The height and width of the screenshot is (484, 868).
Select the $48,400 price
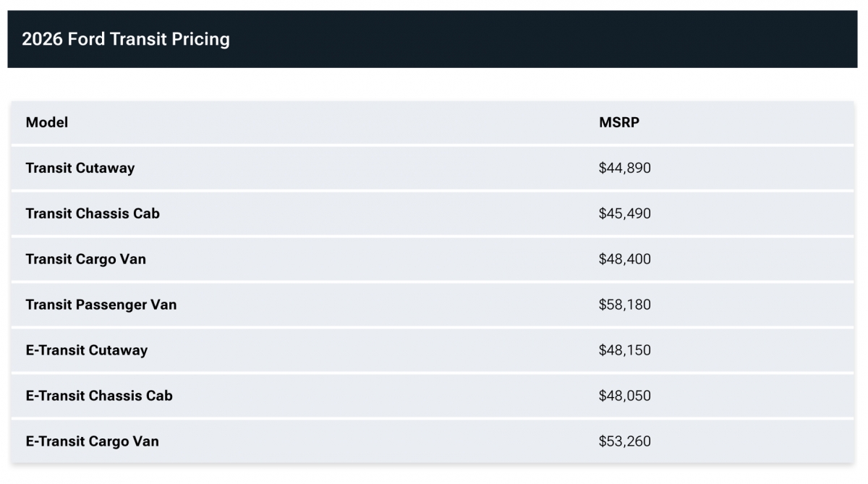625,259
